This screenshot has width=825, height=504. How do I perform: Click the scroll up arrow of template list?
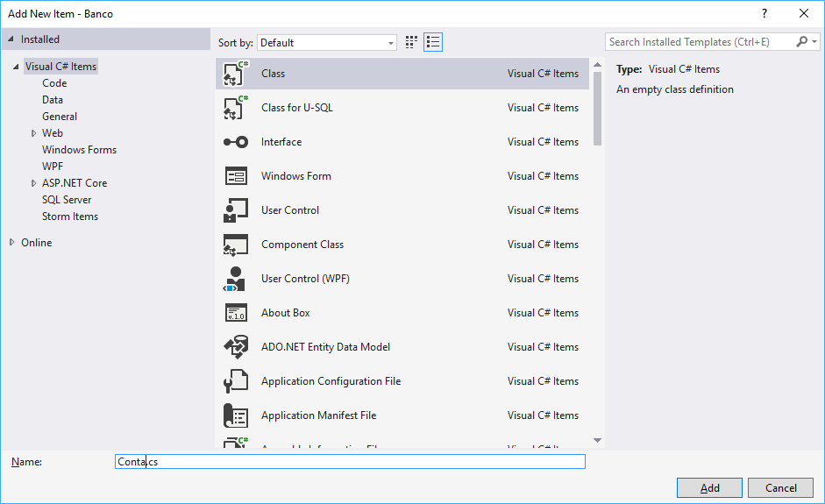click(597, 65)
